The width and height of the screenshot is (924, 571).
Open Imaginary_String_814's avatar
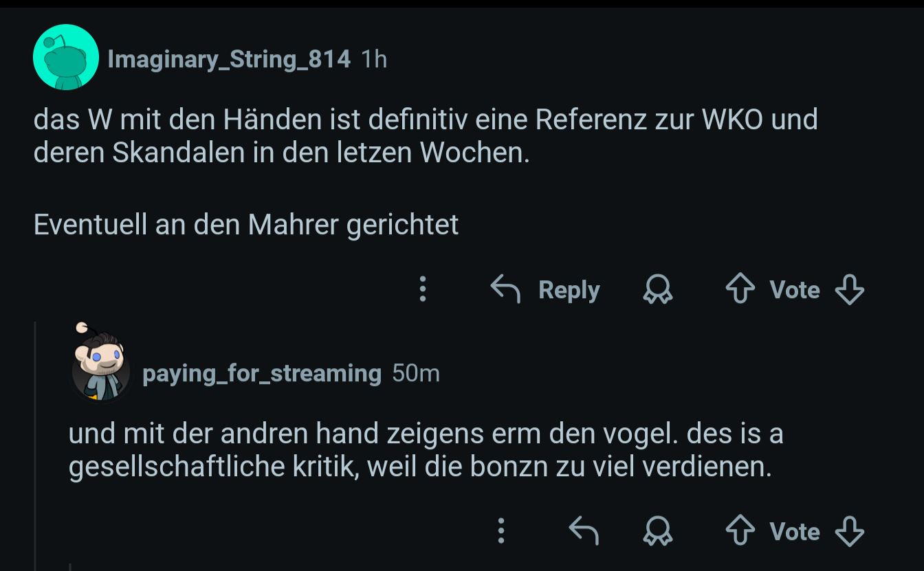point(66,58)
